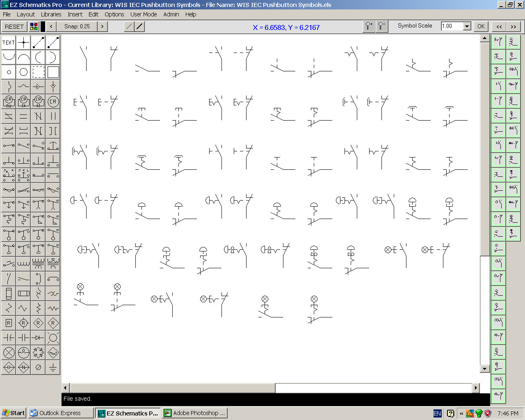Screen dimensions: 525x420
Task: Select the TEXT tool in the palette
Action: tap(9, 42)
